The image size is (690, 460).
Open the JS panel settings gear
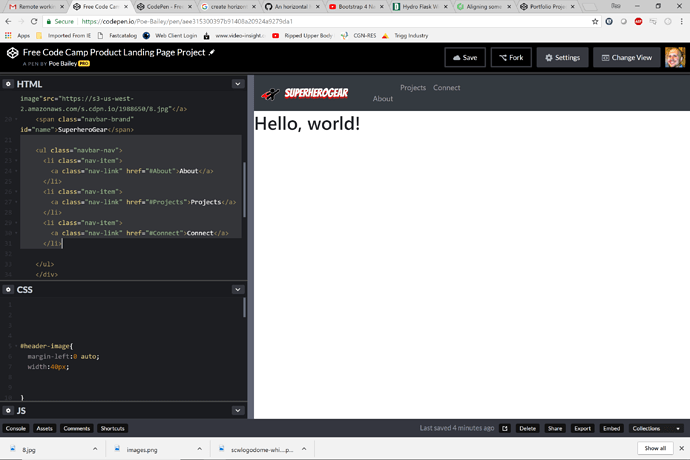[x=8, y=410]
